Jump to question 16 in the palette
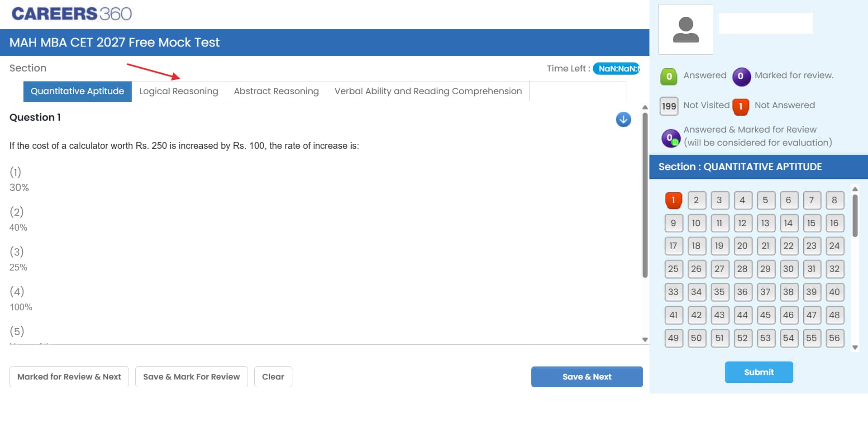The width and height of the screenshot is (868, 423). pos(835,223)
